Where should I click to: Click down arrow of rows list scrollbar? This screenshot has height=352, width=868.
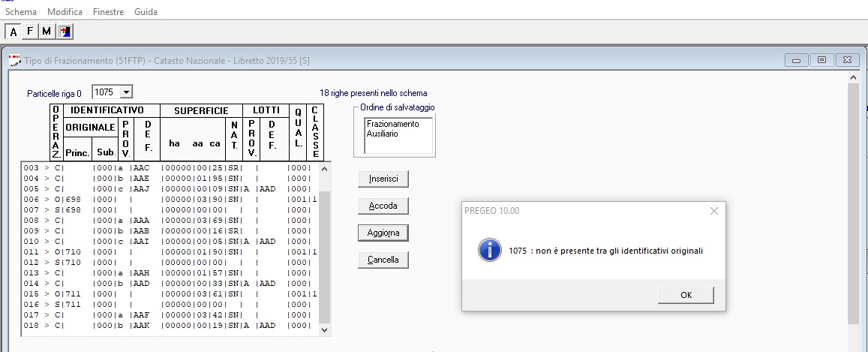(x=324, y=329)
